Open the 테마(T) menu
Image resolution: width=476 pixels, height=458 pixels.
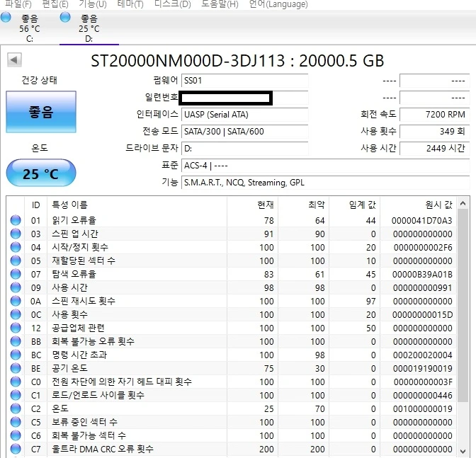point(130,4)
